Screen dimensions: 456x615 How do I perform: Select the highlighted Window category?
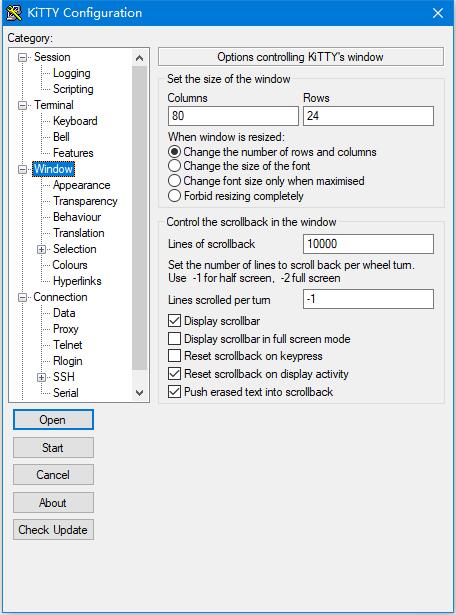pyautogui.click(x=53, y=169)
